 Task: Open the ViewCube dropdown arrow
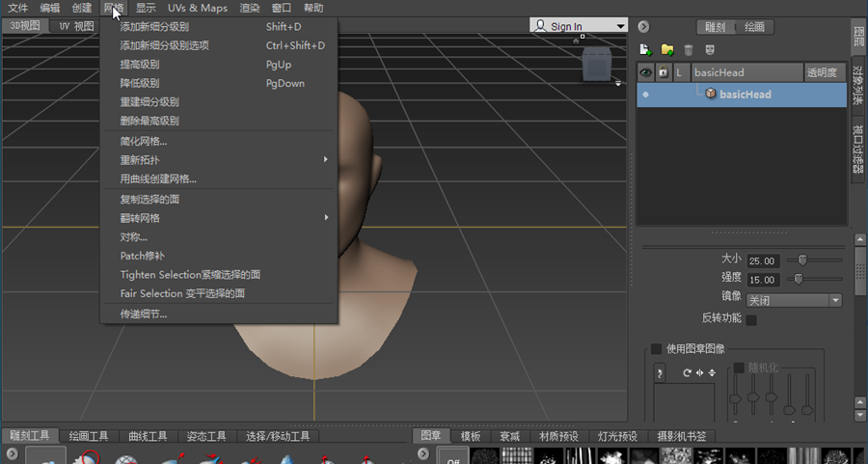(618, 83)
